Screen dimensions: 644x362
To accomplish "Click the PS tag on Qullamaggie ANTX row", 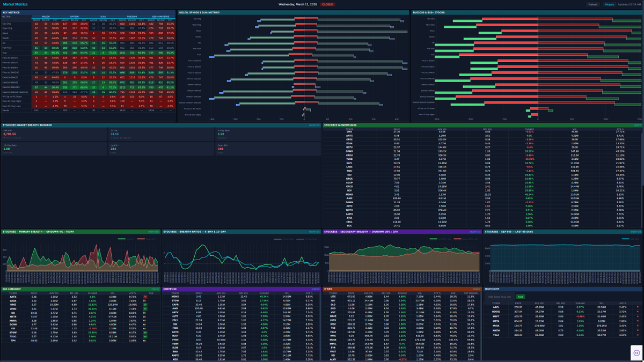I will point(145,297).
